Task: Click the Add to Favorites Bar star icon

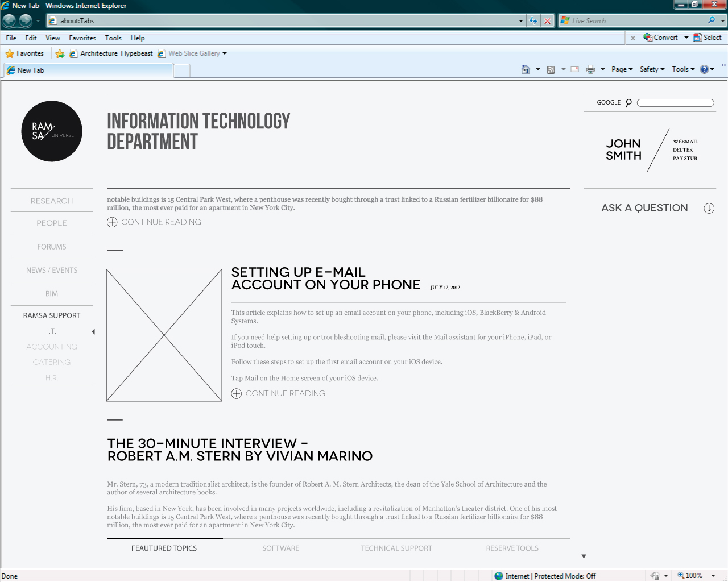Action: pyautogui.click(x=60, y=53)
